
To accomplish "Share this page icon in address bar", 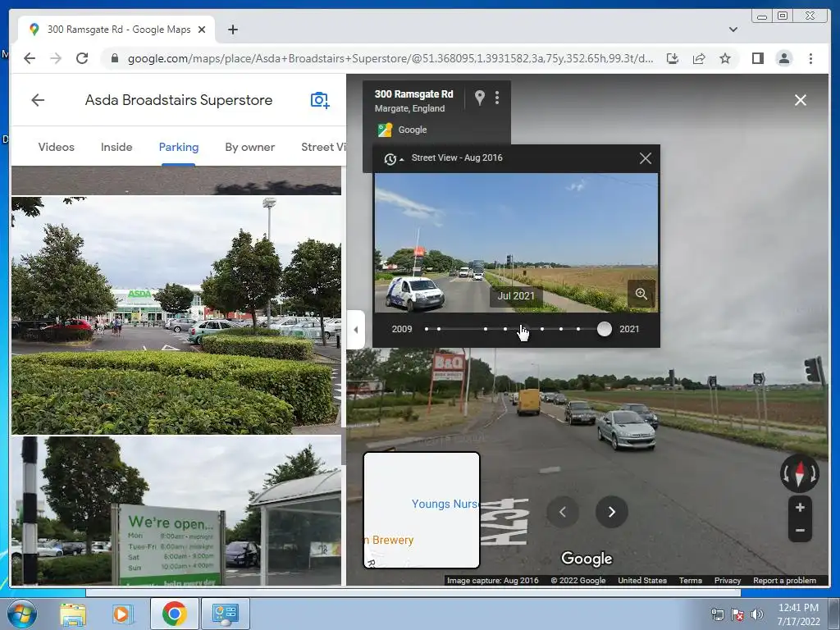I will pos(699,58).
